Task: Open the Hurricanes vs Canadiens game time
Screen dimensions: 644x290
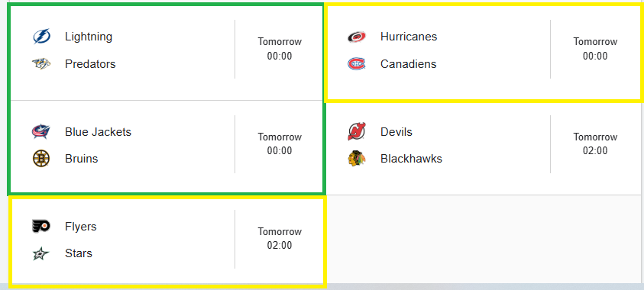Action: pyautogui.click(x=595, y=49)
